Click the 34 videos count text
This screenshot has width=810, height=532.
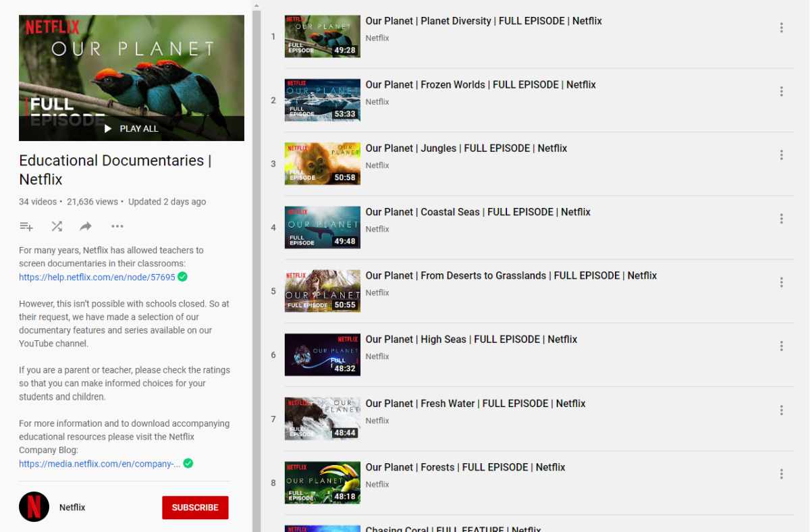pyautogui.click(x=38, y=201)
